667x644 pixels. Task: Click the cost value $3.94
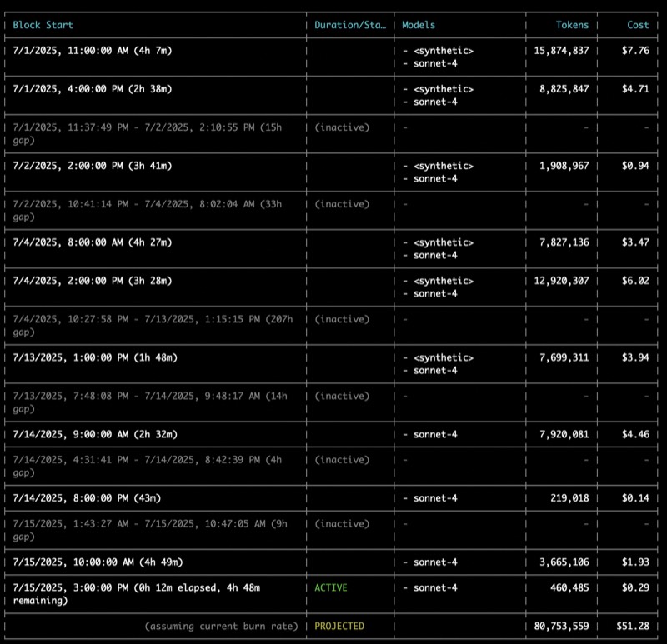pos(635,357)
